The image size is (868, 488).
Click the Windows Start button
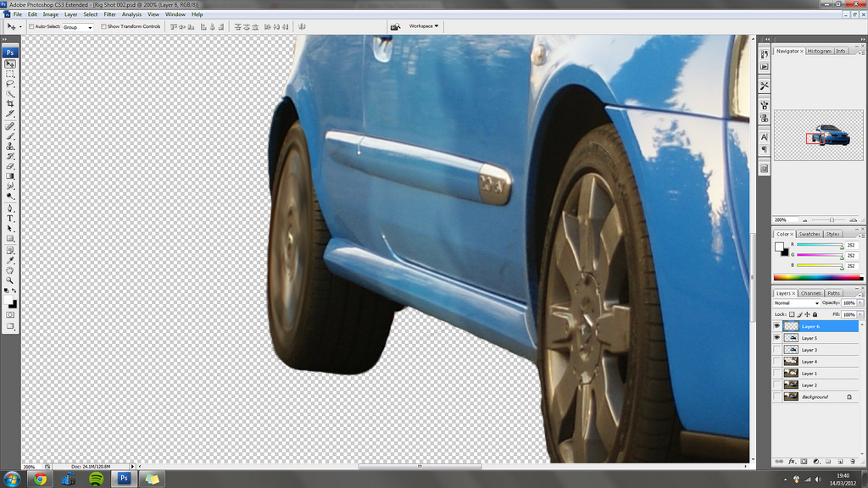click(x=12, y=479)
